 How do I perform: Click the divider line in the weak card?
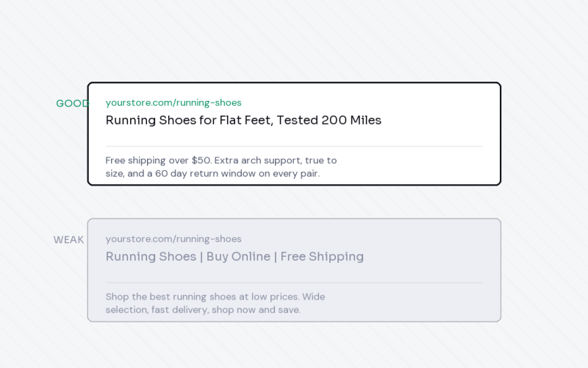coord(294,283)
